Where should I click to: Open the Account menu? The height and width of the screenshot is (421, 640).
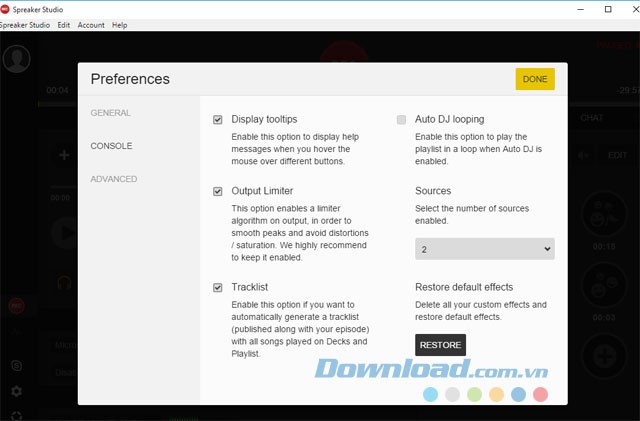(91, 24)
